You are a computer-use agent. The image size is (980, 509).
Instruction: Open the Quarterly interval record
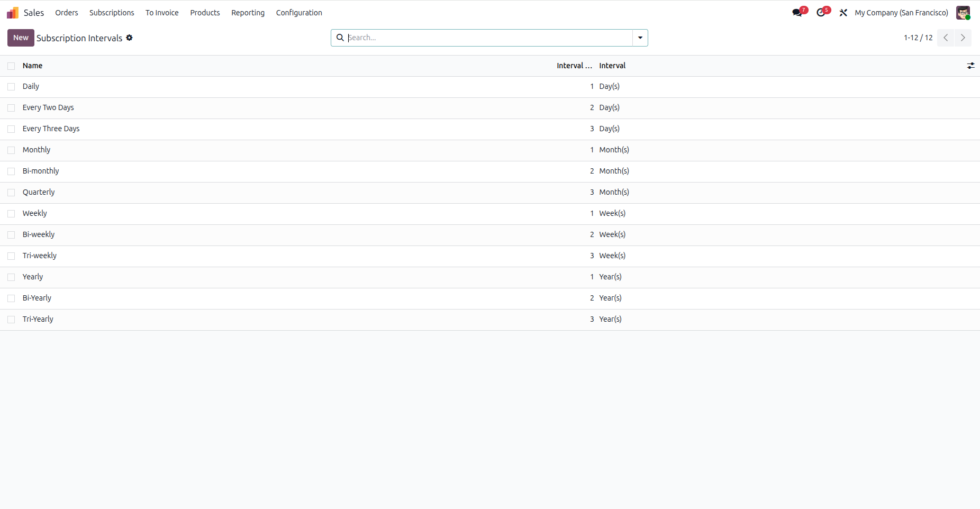click(39, 192)
